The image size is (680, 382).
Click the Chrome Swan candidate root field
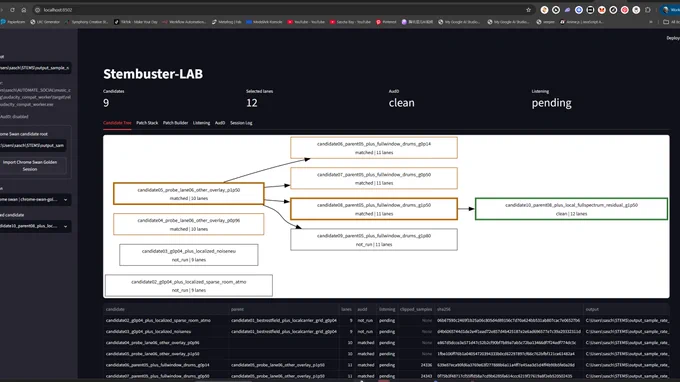33,145
